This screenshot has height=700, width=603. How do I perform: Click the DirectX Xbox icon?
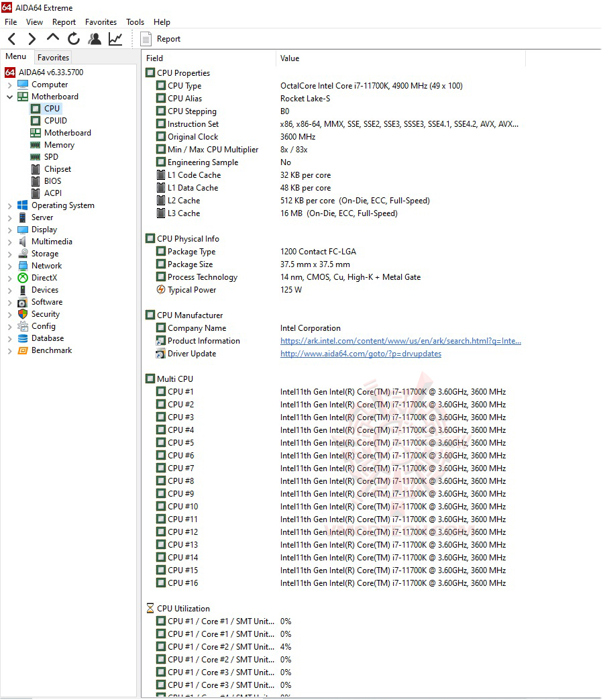click(23, 278)
